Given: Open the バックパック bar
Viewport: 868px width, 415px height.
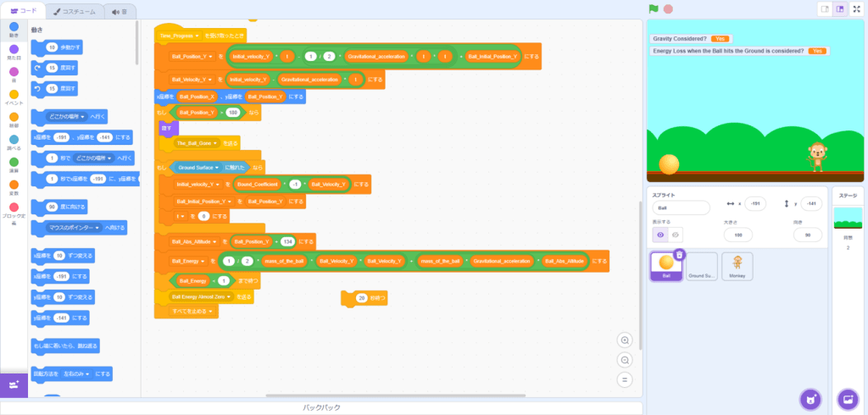Looking at the screenshot, I should (x=322, y=407).
